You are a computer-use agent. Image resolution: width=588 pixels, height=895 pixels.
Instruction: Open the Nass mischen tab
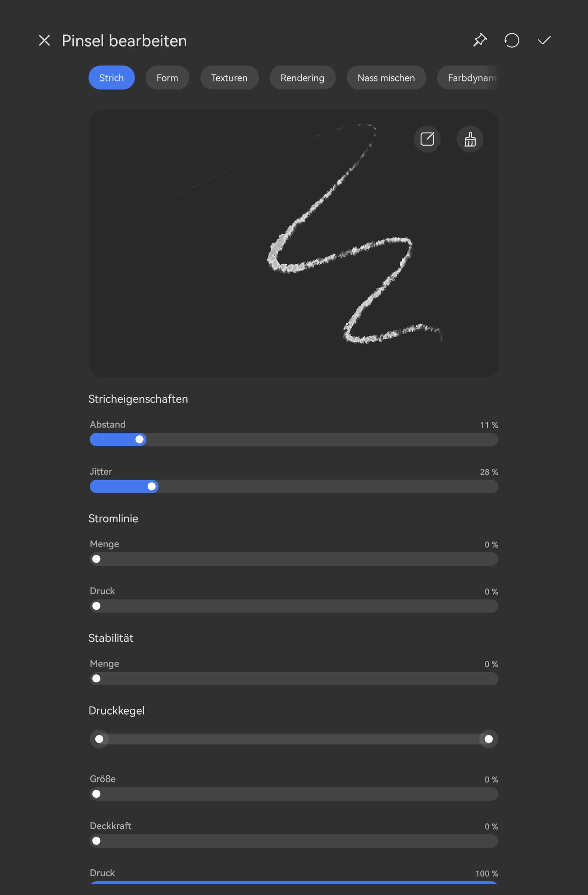[386, 78]
